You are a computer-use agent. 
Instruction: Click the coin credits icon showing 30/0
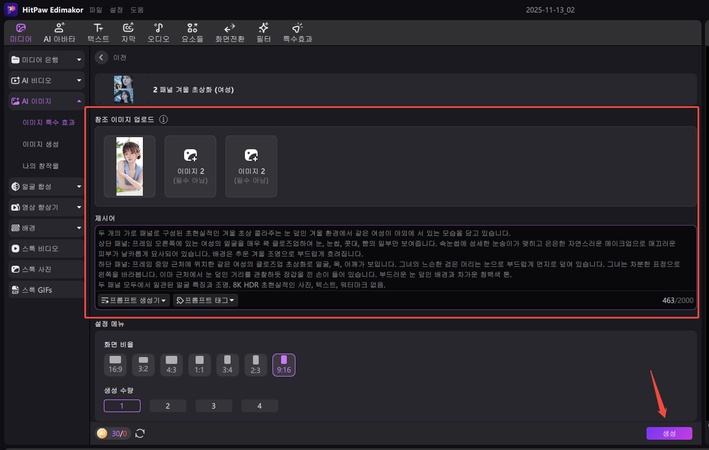[102, 433]
